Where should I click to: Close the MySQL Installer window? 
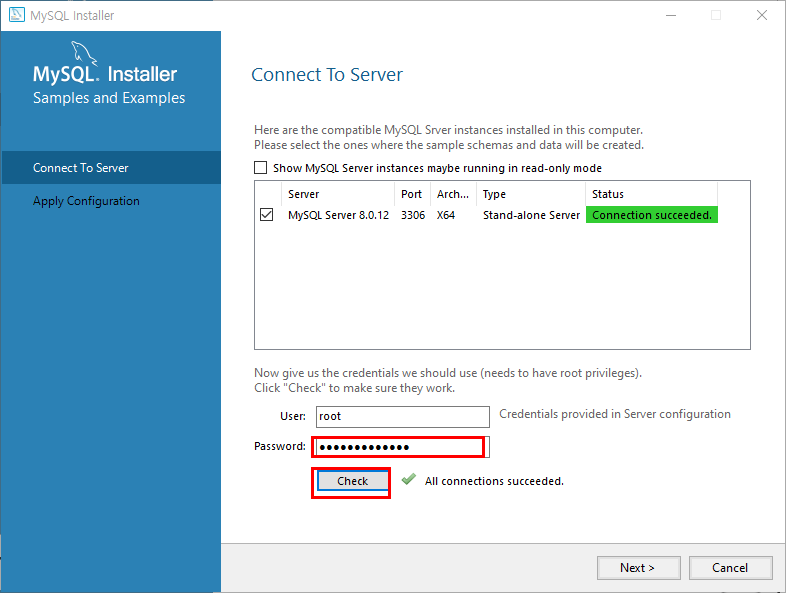(x=761, y=16)
